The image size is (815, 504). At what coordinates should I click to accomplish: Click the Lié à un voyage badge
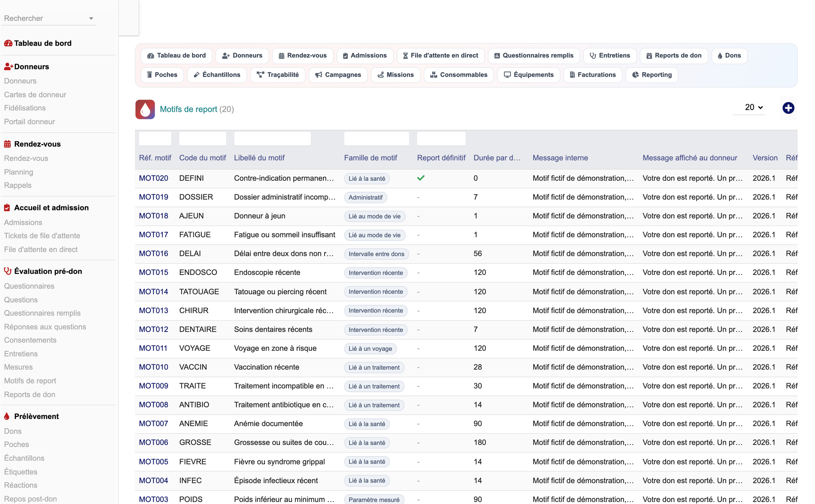pyautogui.click(x=370, y=349)
